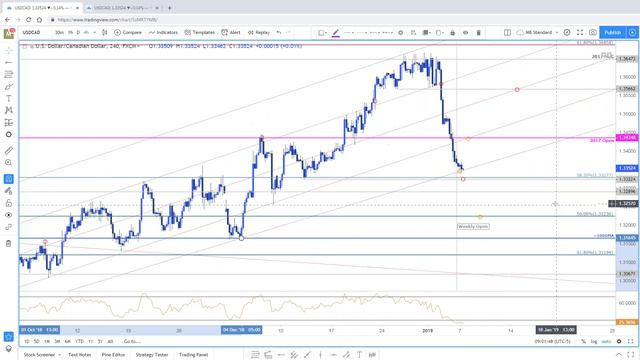The width and height of the screenshot is (640, 360).
Task: Select the pitchfork/Fib tool in sidebar
Action: pos(9,74)
